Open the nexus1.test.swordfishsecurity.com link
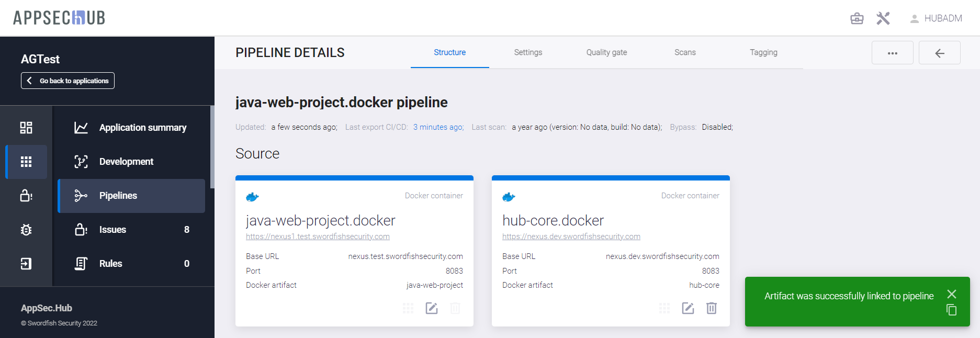The image size is (980, 338). click(318, 236)
